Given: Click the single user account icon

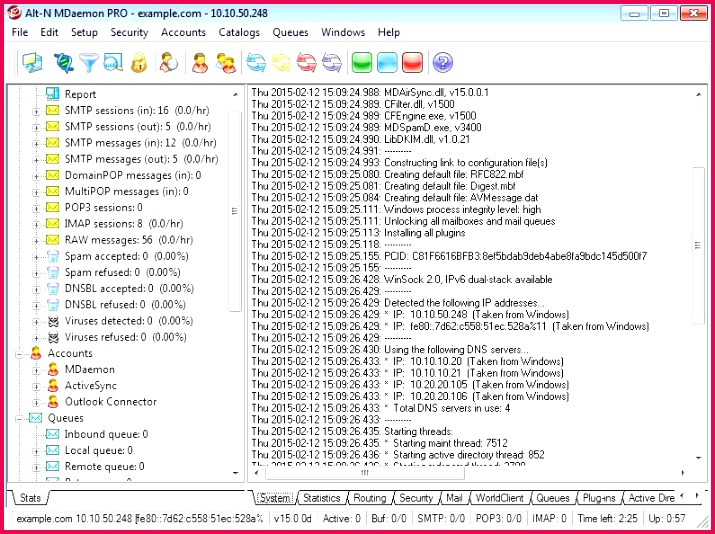Looking at the screenshot, I should pyautogui.click(x=200, y=62).
